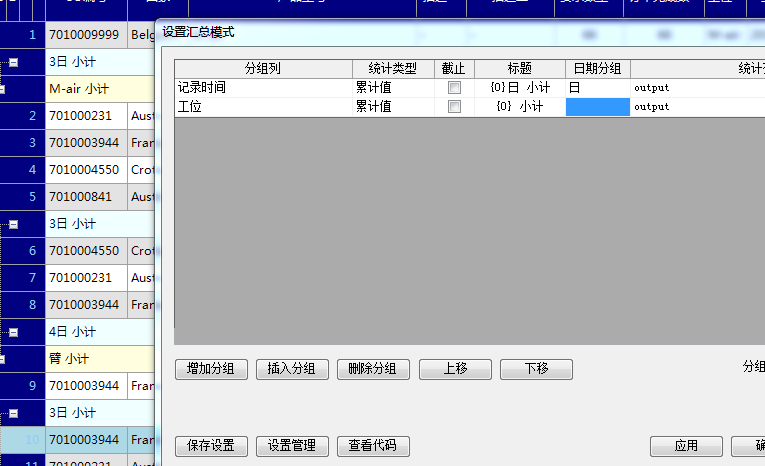Click the 增加分组 button
765x466 pixels.
[x=211, y=369]
